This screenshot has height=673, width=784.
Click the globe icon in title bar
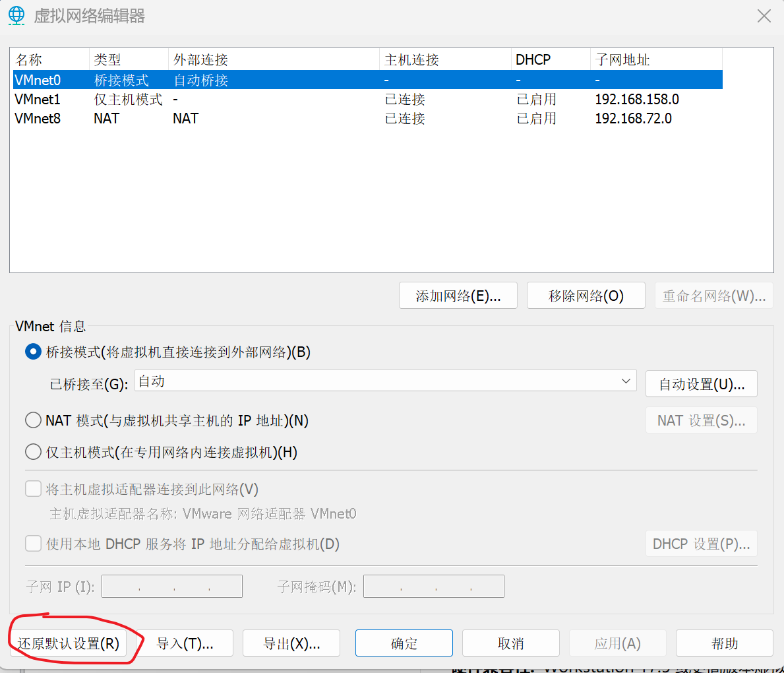click(16, 16)
